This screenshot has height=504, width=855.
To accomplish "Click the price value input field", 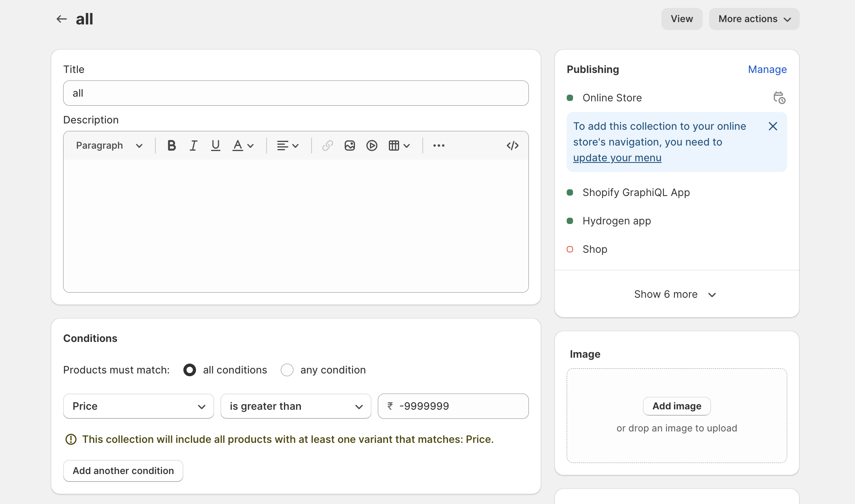I will [x=454, y=406].
